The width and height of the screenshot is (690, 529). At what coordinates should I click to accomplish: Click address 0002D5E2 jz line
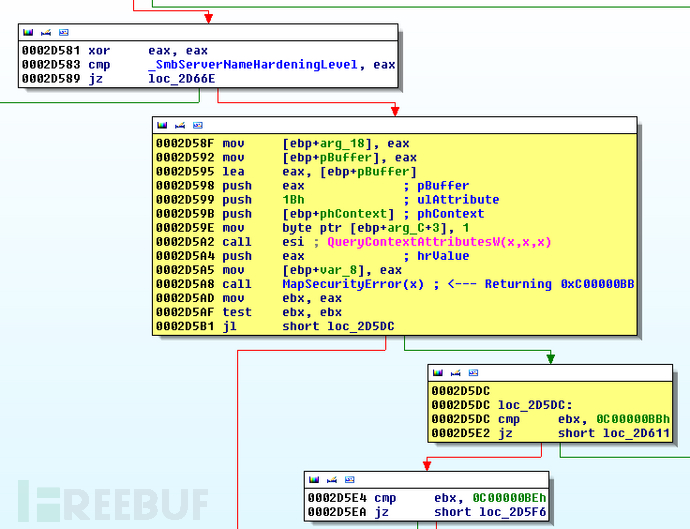[461, 433]
